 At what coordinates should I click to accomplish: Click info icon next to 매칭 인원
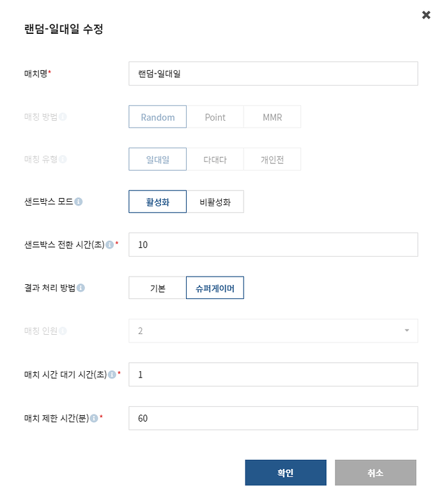click(x=63, y=331)
